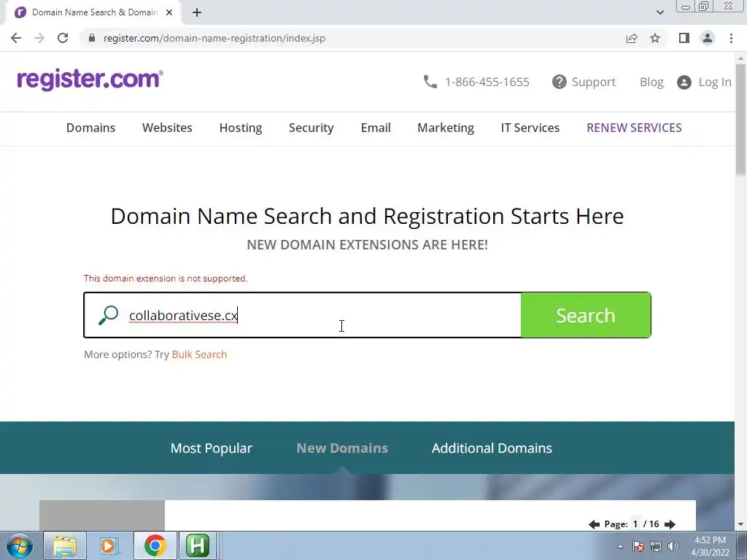Open Chrome side panel icon
747x560 pixels.
click(684, 38)
